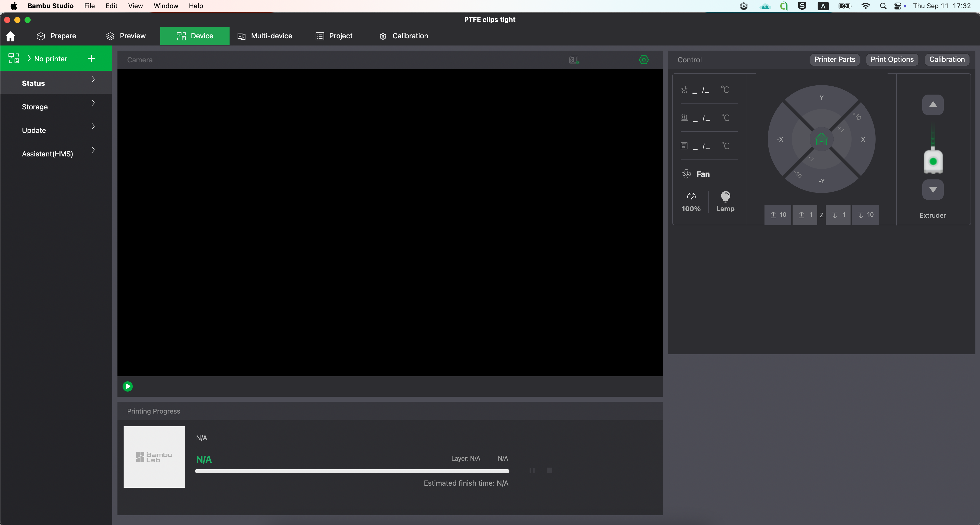Open the camera SD card recording icon
This screenshot has width=980, height=525.
(574, 60)
